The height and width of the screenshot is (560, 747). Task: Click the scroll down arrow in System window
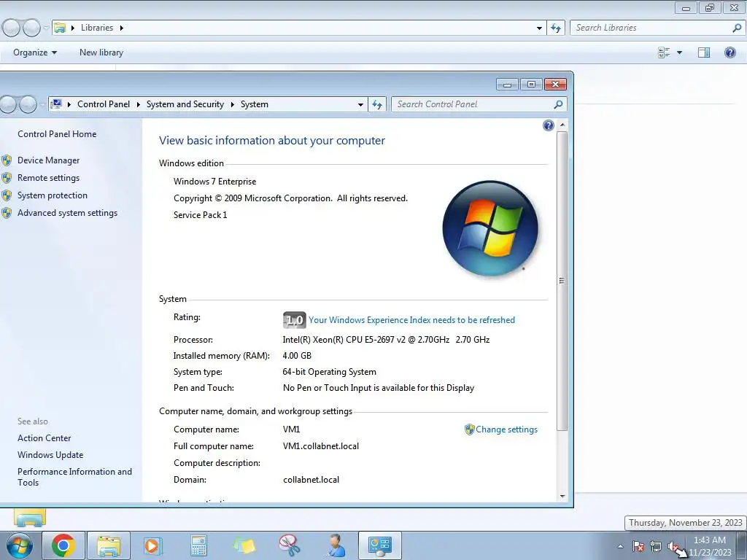point(562,496)
